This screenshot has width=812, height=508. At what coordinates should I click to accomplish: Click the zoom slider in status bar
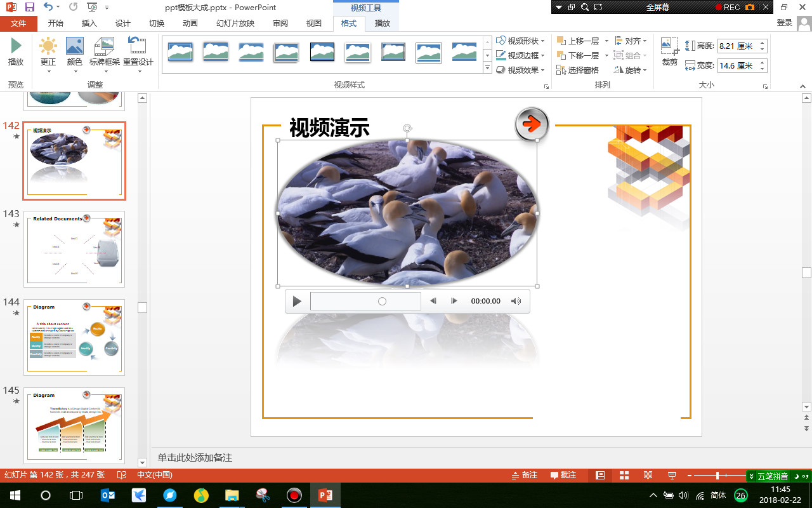coord(717,475)
